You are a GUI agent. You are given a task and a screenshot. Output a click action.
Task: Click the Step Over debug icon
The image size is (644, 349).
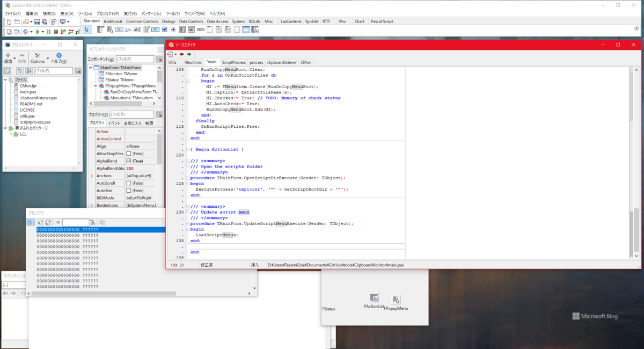[71, 32]
